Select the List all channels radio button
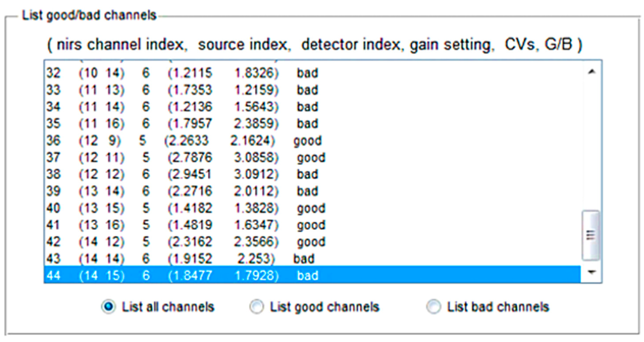This screenshot has width=644, height=342. click(108, 306)
